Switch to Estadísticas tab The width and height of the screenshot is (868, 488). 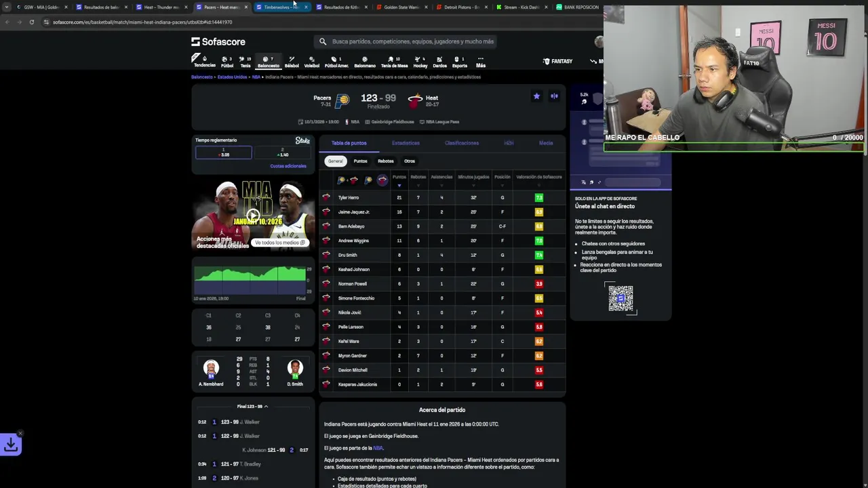tap(406, 143)
